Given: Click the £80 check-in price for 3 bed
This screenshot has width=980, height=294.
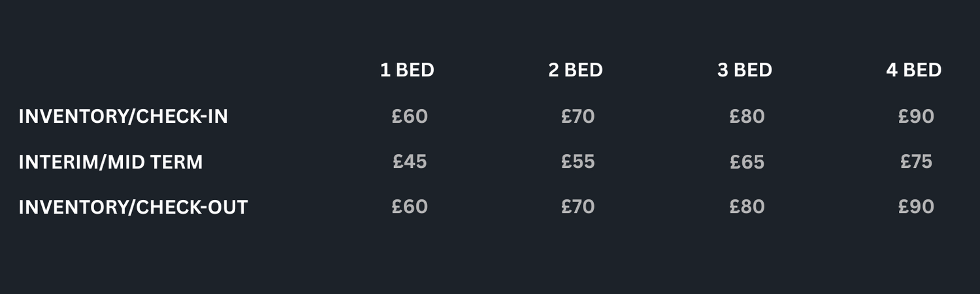Looking at the screenshot, I should 747,116.
